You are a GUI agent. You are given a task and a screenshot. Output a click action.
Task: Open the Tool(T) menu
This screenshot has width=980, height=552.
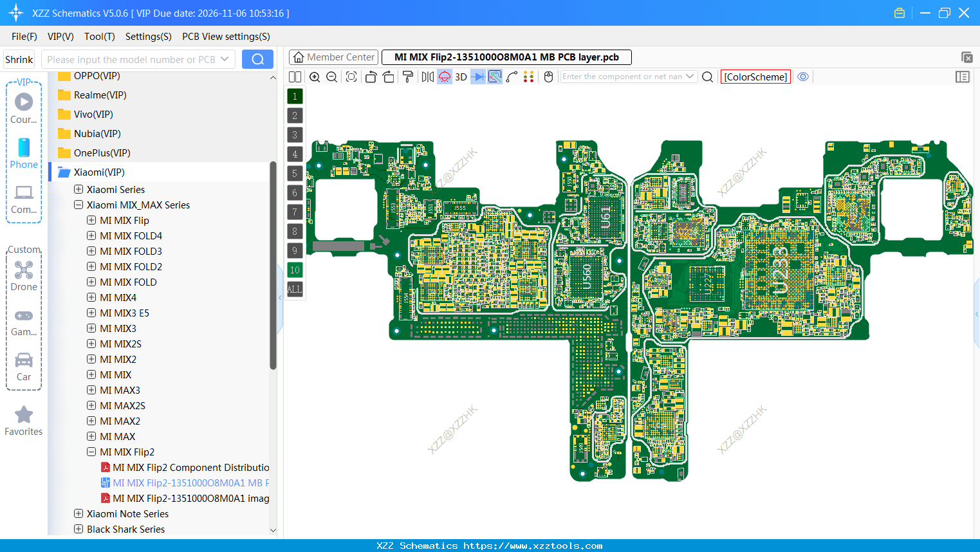point(99,37)
